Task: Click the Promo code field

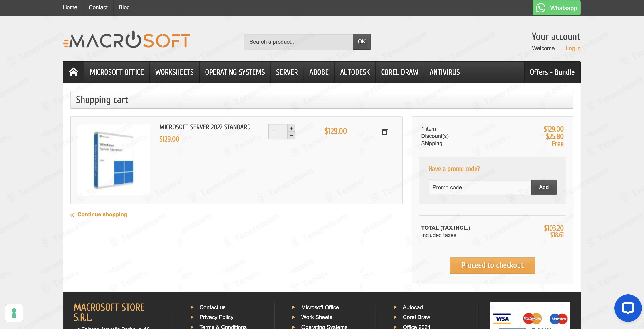Action: [x=480, y=187]
